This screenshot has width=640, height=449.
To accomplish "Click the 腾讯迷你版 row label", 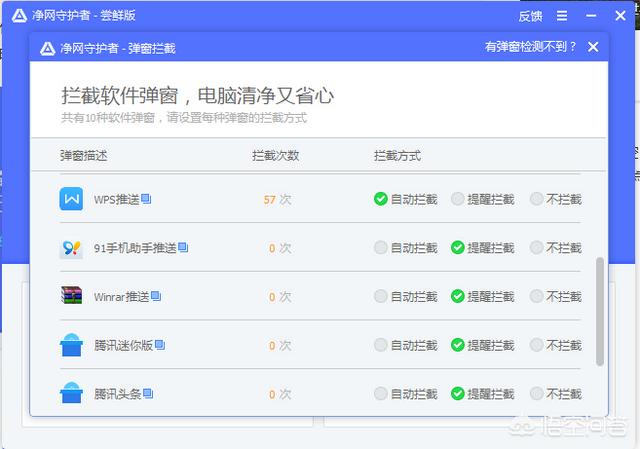I will 124,345.
